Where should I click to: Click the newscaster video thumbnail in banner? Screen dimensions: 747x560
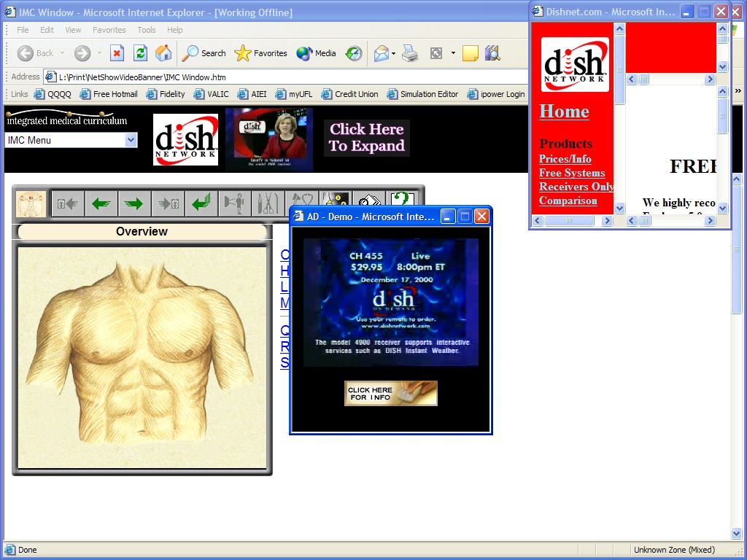click(x=269, y=139)
